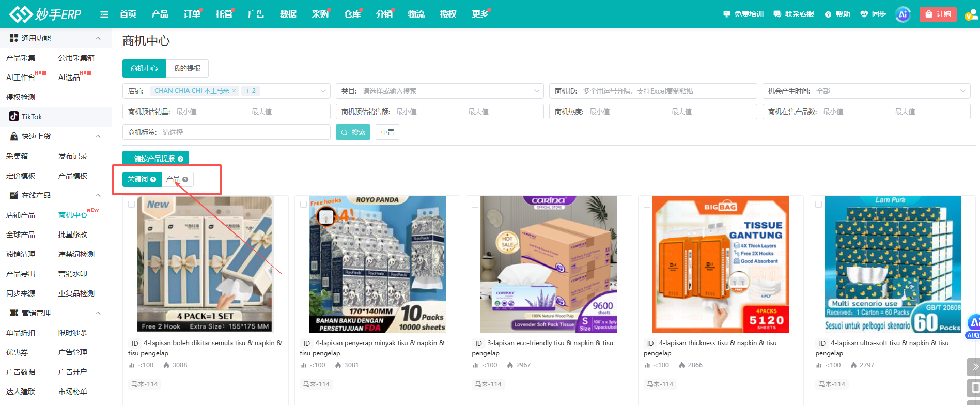Viewport: 980px width, 405px height.
Task: Open the 产品 top menu
Action: (160, 14)
